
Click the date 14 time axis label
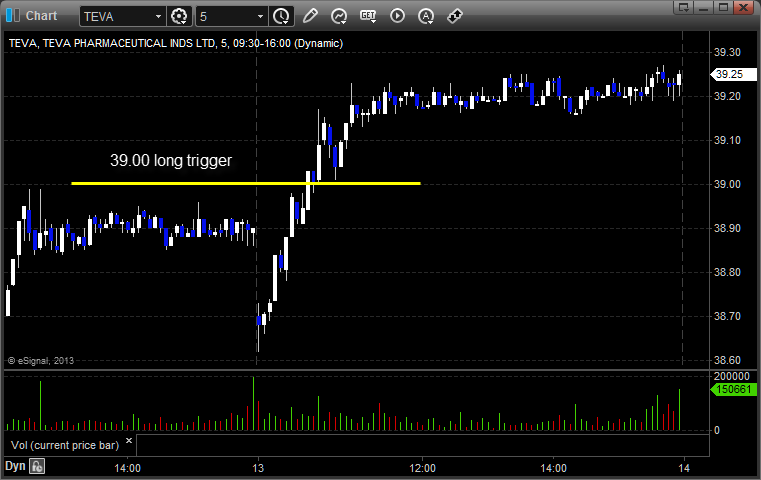(684, 468)
